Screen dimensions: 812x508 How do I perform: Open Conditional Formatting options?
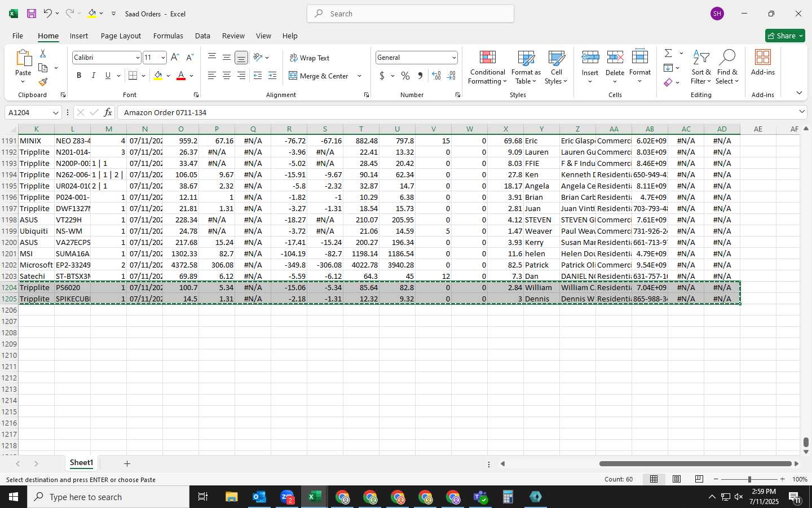click(488, 67)
